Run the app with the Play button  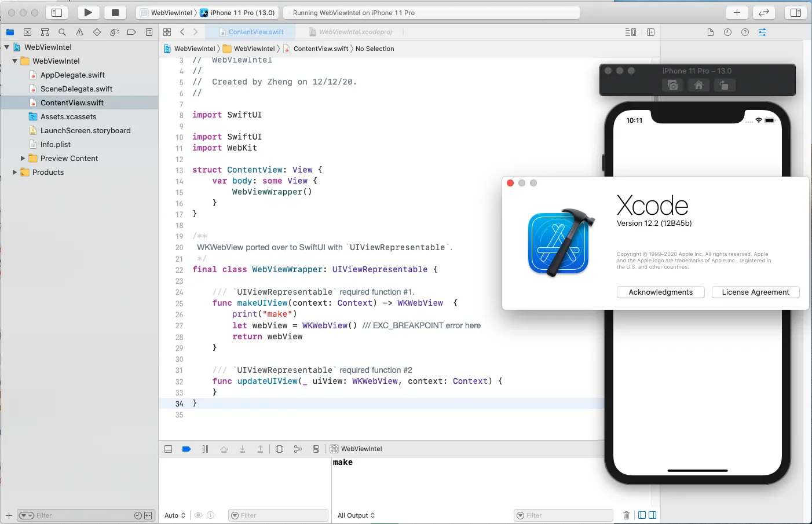click(x=88, y=12)
